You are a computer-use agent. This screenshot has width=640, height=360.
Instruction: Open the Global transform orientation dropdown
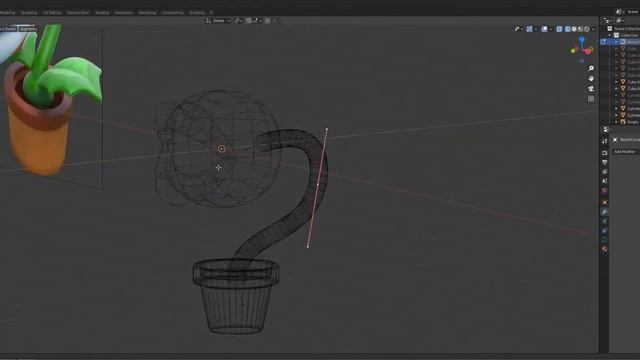[x=218, y=20]
